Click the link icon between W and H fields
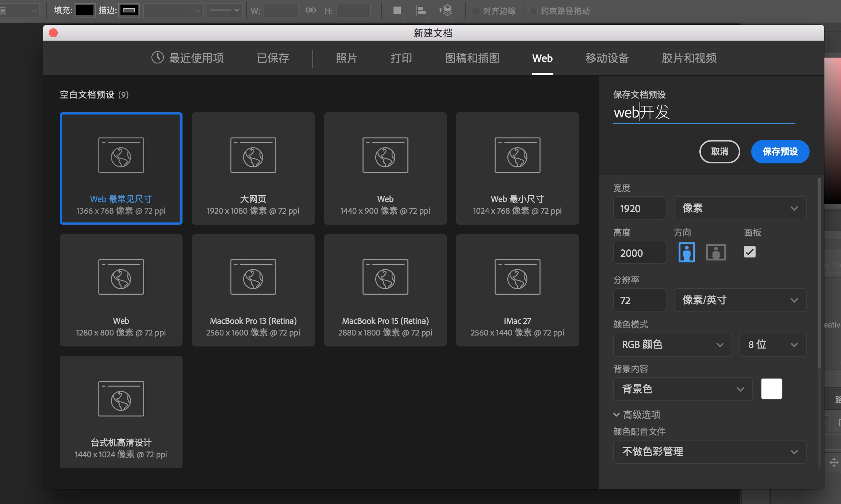 pos(311,11)
